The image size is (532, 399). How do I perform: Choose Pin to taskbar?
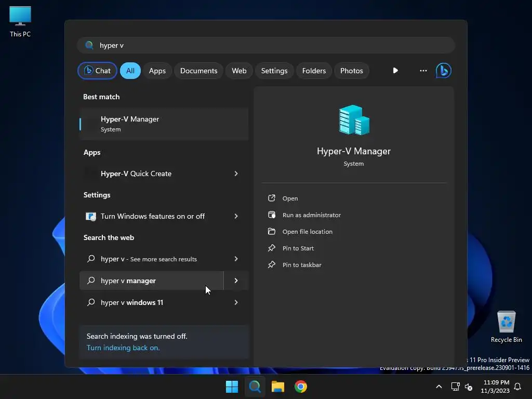coord(302,265)
